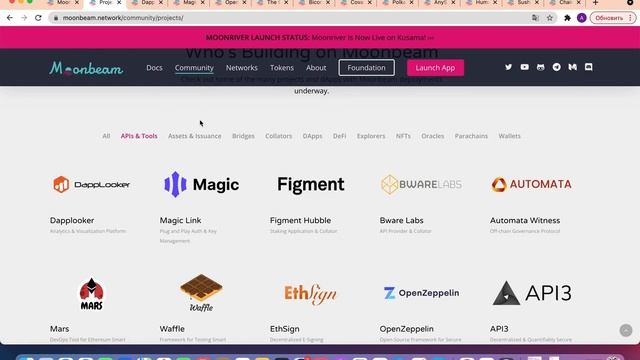Select APIs & Tools filter

tap(139, 136)
